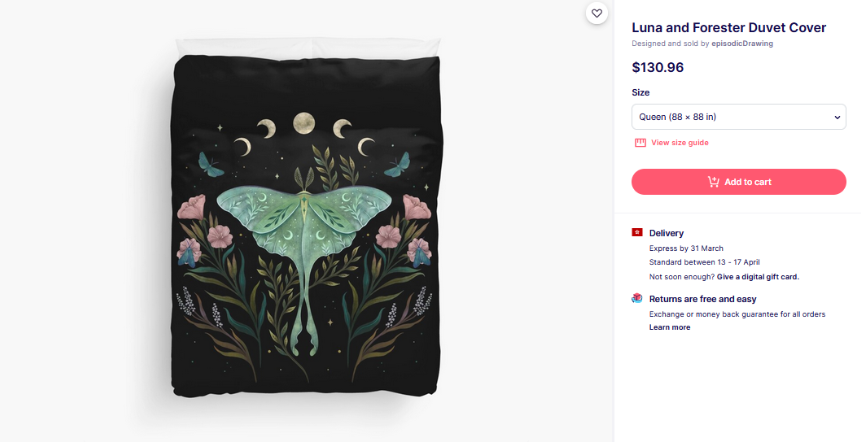Click the Delivery heading
The image size is (861, 448).
pyautogui.click(x=666, y=233)
